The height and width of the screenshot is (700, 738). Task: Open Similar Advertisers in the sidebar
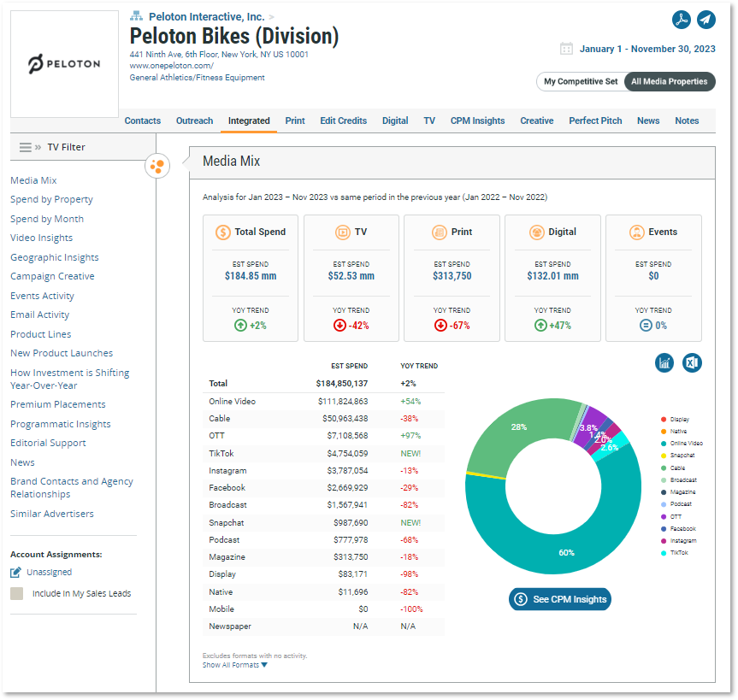tap(52, 514)
